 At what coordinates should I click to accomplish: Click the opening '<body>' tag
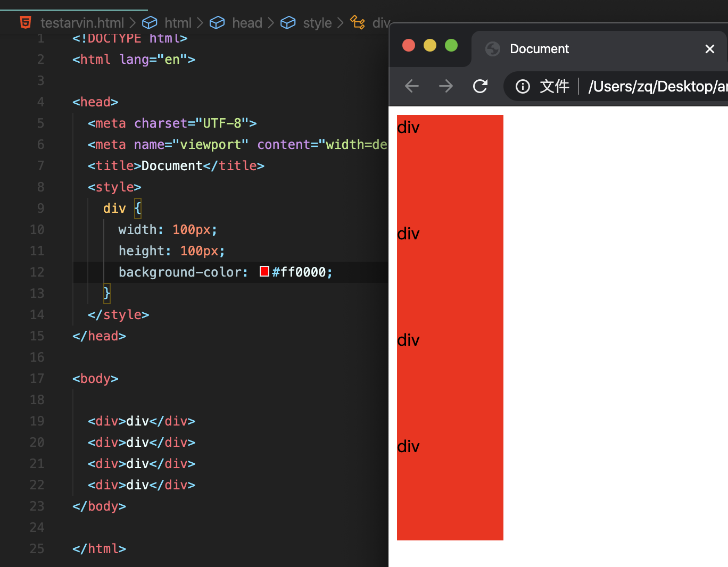95,379
